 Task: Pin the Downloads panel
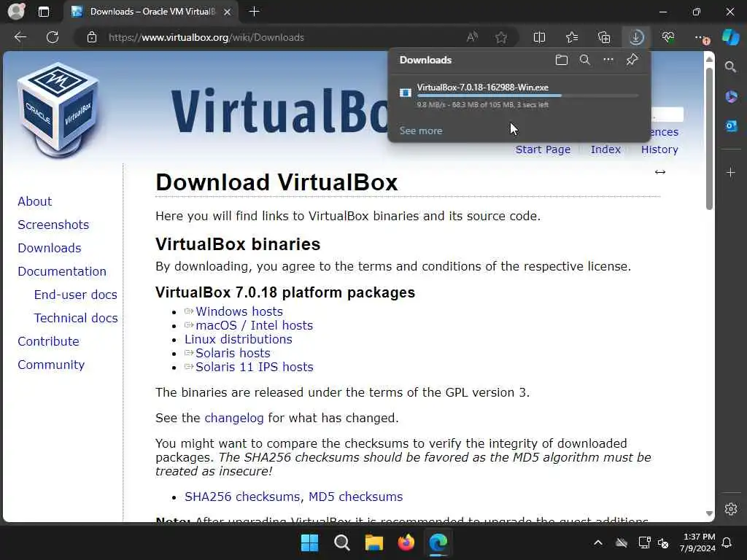point(632,60)
